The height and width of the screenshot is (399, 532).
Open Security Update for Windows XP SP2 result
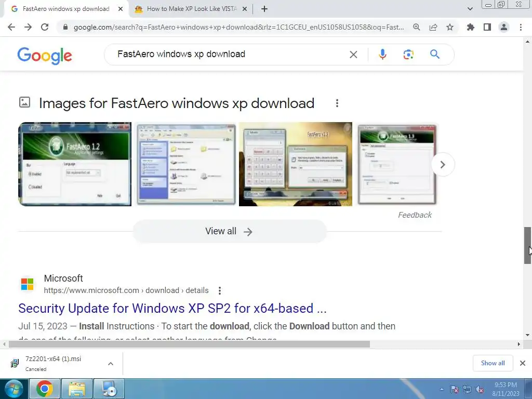pyautogui.click(x=172, y=309)
